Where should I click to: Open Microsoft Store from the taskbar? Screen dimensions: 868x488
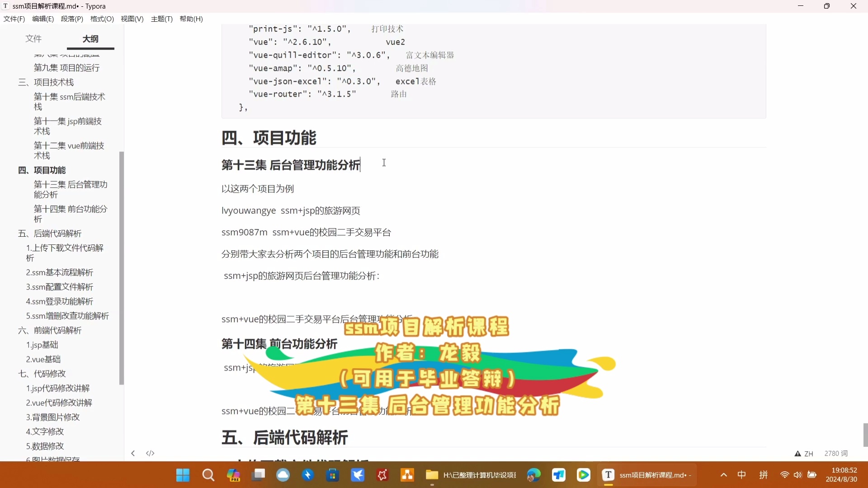(x=333, y=475)
